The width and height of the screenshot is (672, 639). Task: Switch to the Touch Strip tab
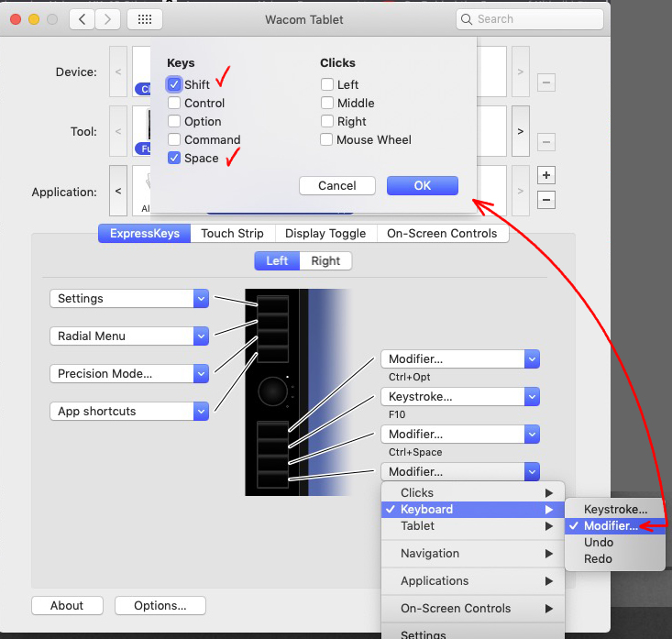232,233
